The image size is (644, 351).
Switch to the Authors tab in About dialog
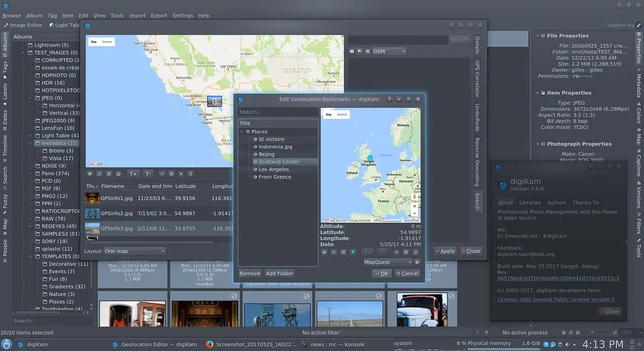point(557,203)
